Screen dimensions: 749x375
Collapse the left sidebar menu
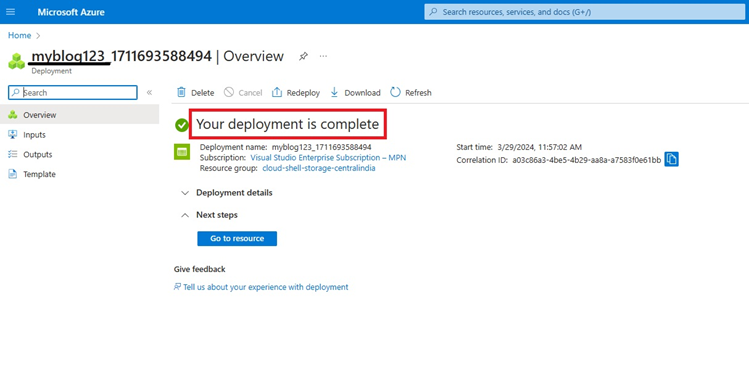point(149,93)
